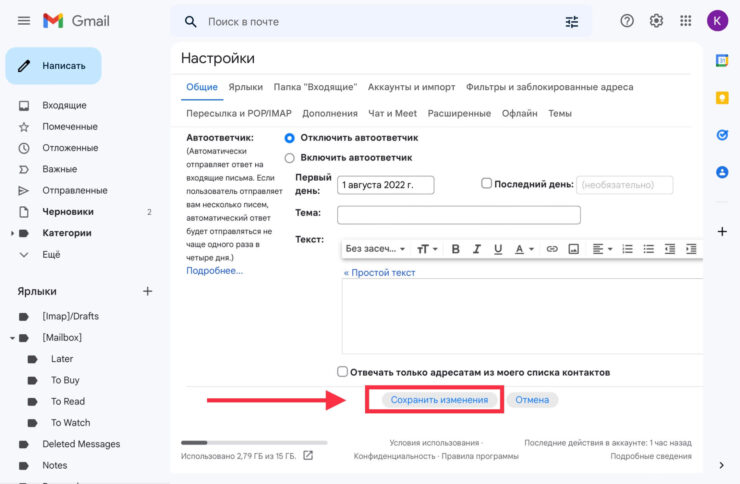
Task: Open Gmail settings gear icon
Action: click(x=656, y=21)
